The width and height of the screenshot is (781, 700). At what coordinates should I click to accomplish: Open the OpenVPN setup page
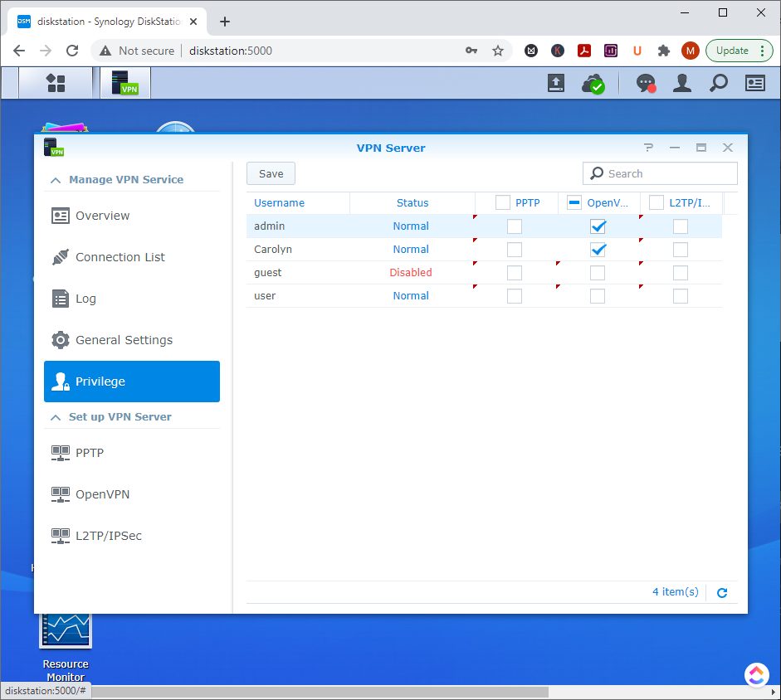click(x=131, y=494)
